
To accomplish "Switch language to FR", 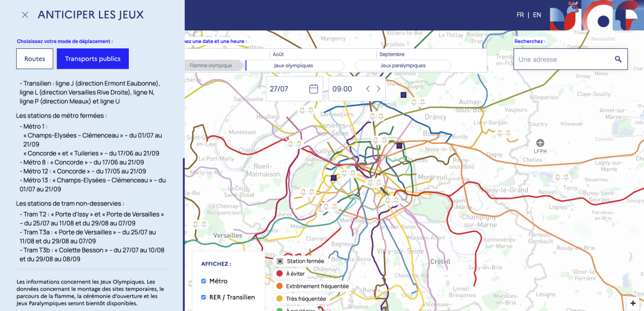I will click(x=520, y=15).
